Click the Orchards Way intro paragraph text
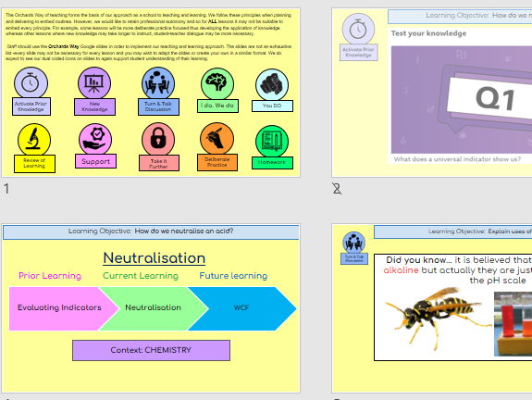Image resolution: width=532 pixels, height=400 pixels. (148, 37)
